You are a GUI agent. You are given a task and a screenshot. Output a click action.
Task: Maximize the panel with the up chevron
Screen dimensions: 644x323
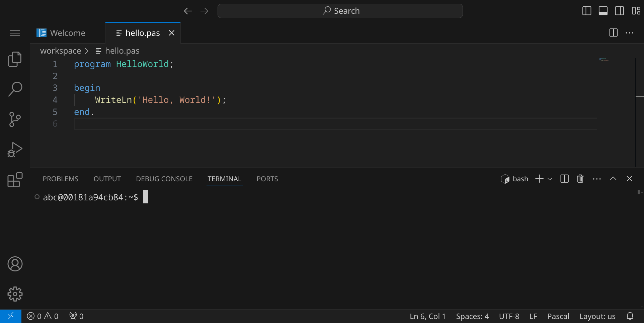pos(613,179)
